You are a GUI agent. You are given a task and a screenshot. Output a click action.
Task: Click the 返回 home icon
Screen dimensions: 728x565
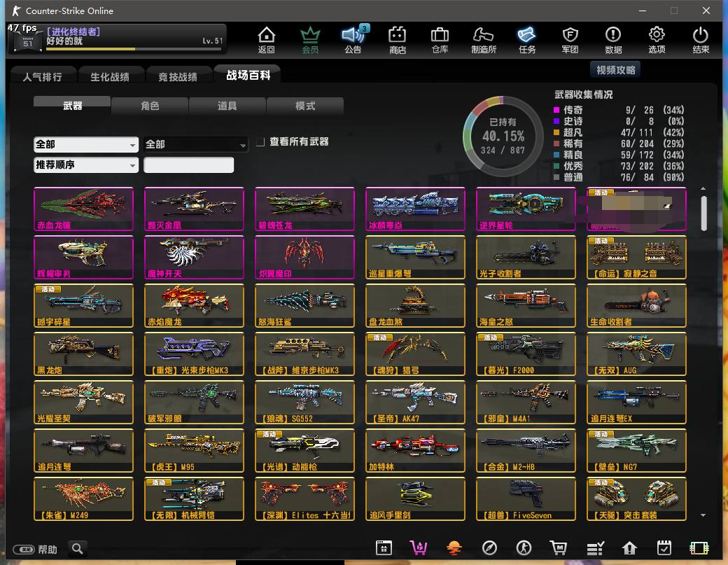(x=266, y=39)
